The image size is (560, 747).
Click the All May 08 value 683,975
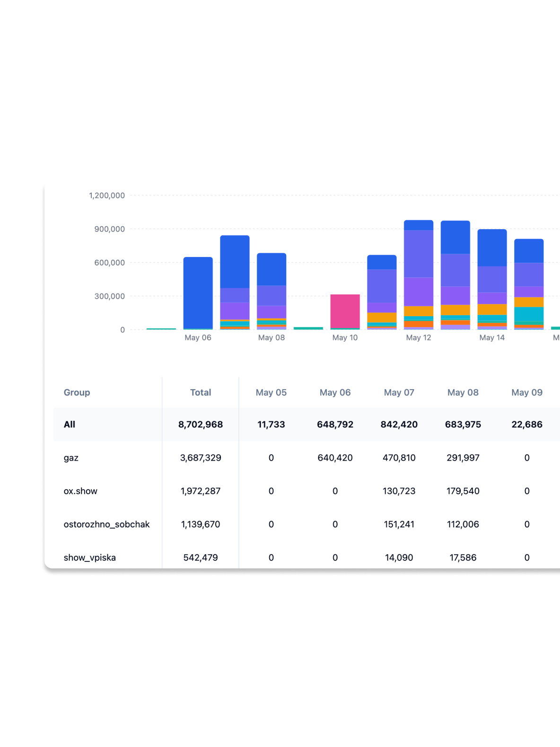point(463,425)
